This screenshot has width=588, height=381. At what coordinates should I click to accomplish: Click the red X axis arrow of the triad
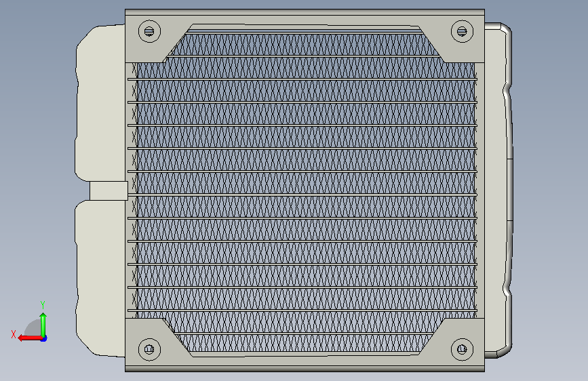coord(30,338)
